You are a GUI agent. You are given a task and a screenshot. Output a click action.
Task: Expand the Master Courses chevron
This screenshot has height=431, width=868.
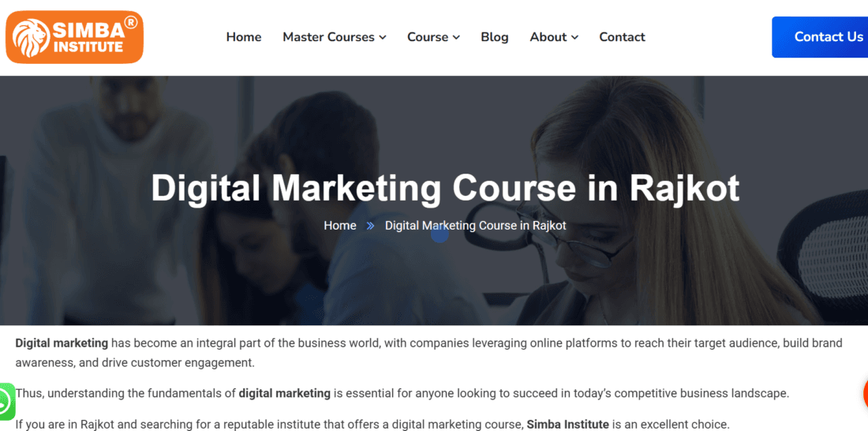tap(383, 38)
